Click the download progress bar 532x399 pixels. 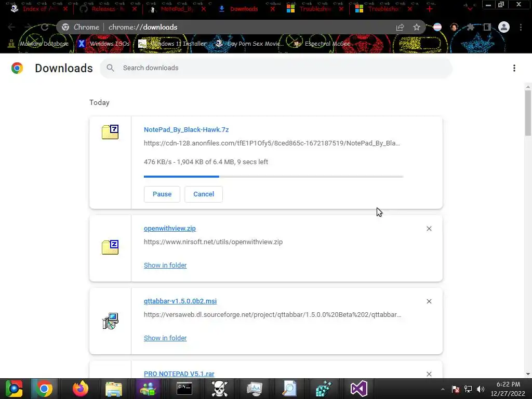(x=273, y=177)
